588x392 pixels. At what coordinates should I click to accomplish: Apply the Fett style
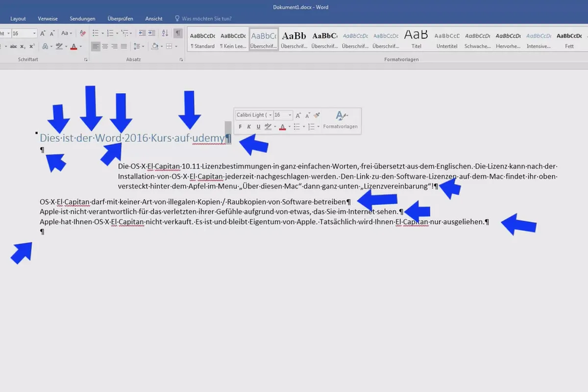coord(569,39)
